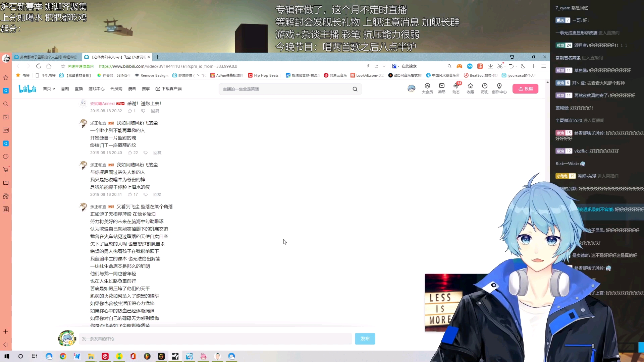The height and width of the screenshot is (362, 644).
Task: Open the undo-close dropdown arrow
Action: point(516,66)
